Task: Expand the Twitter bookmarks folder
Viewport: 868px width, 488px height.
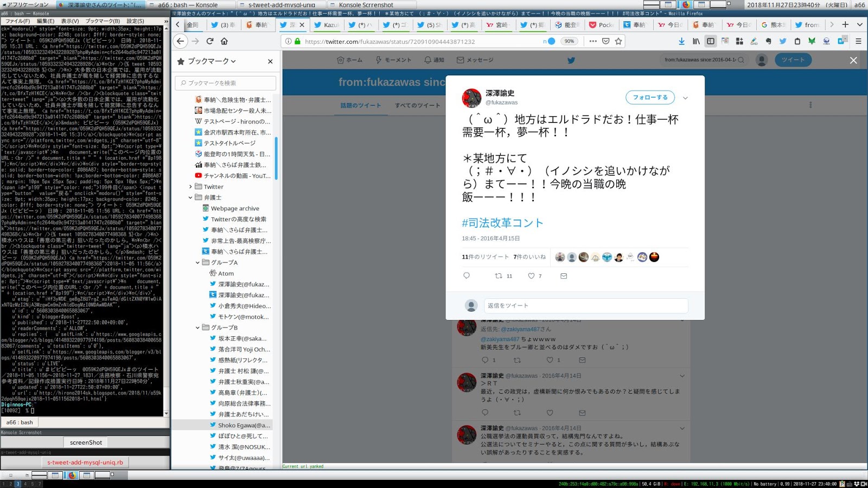Action: click(190, 187)
